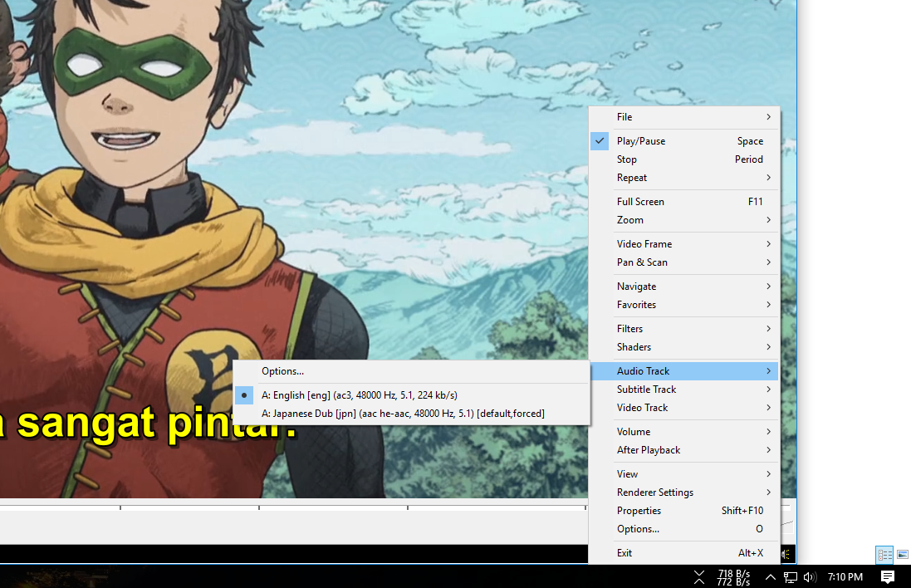Screen dimensions: 911x588
Task: Choose Exit from the context menu
Action: pyautogui.click(x=684, y=553)
